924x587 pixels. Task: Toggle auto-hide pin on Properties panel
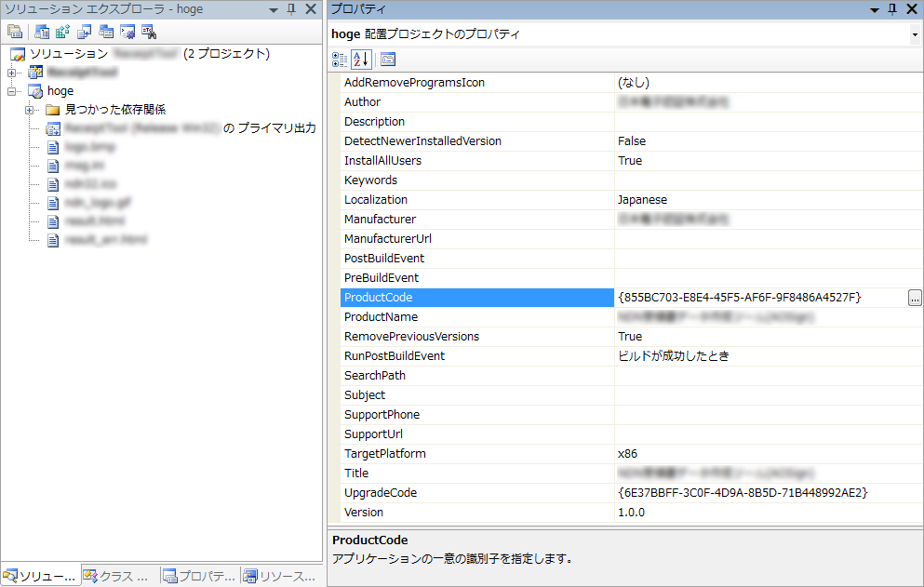click(892, 9)
